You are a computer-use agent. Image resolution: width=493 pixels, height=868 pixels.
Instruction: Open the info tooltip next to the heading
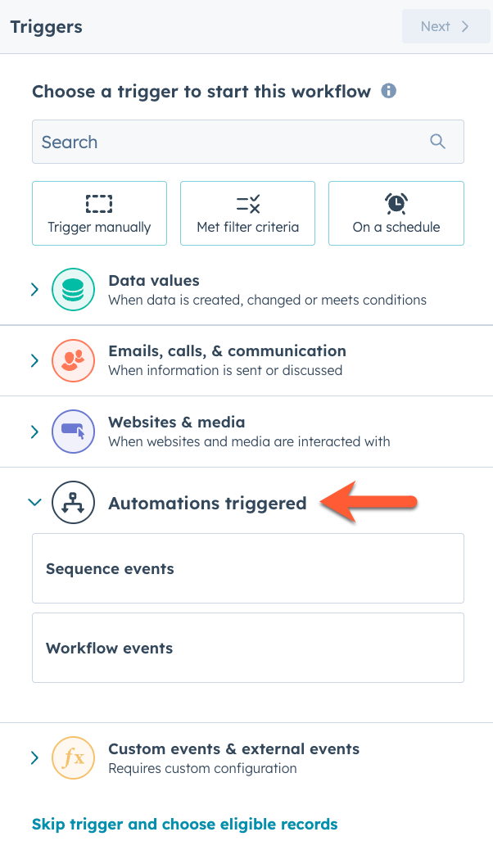pos(389,91)
